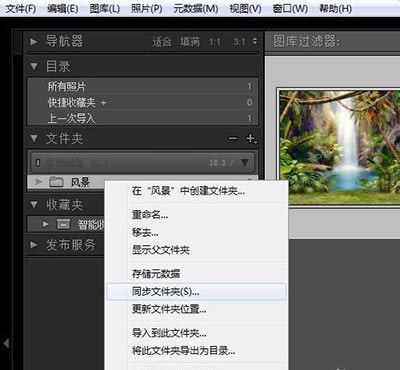The width and height of the screenshot is (400, 370).
Task: Click the plus beside 快捷收藏夹
Action: [x=103, y=103]
